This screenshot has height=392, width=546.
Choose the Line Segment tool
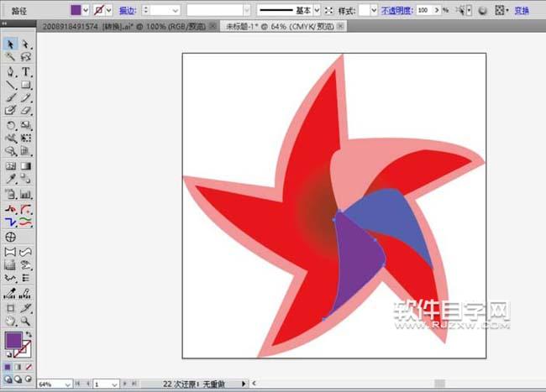[10, 85]
